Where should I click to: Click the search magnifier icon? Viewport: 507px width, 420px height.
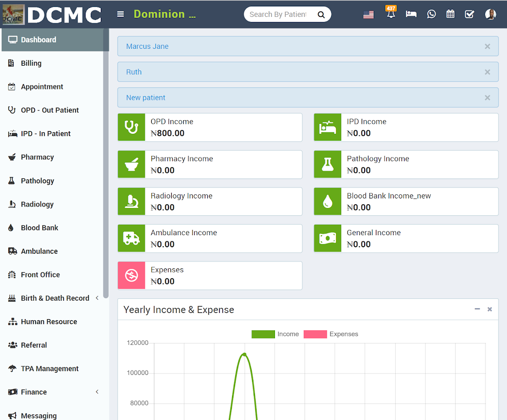click(x=321, y=15)
